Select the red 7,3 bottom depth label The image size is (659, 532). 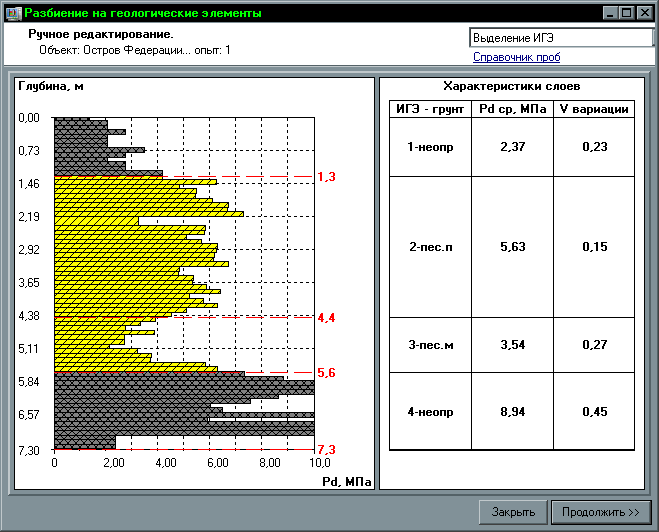point(326,450)
